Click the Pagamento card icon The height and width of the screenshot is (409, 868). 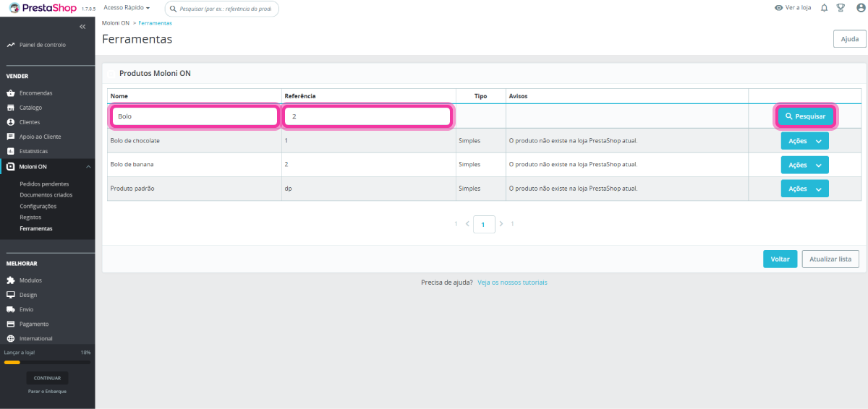click(x=11, y=324)
